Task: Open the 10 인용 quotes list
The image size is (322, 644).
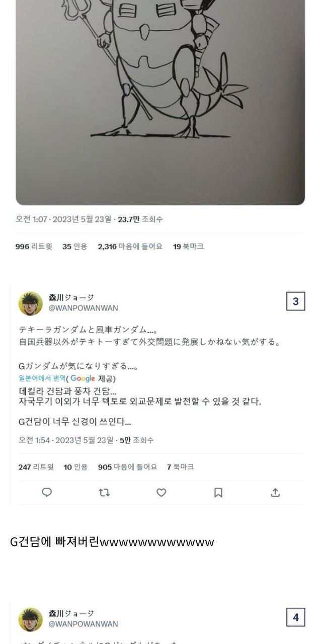Action: pyautogui.click(x=75, y=467)
